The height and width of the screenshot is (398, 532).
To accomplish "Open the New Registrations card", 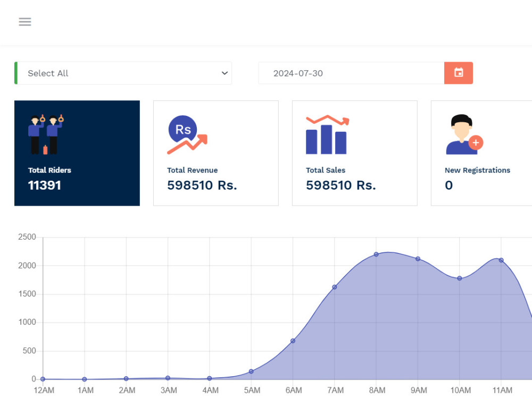I will tap(481, 153).
